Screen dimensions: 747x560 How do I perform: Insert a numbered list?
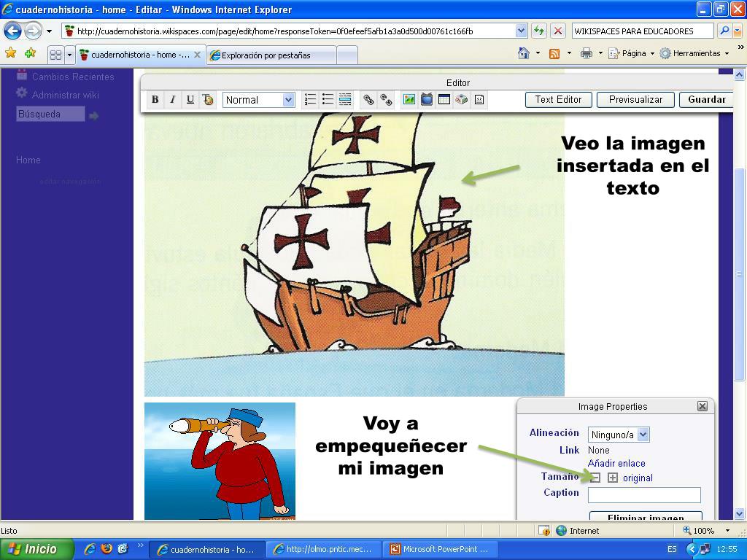pos(310,99)
